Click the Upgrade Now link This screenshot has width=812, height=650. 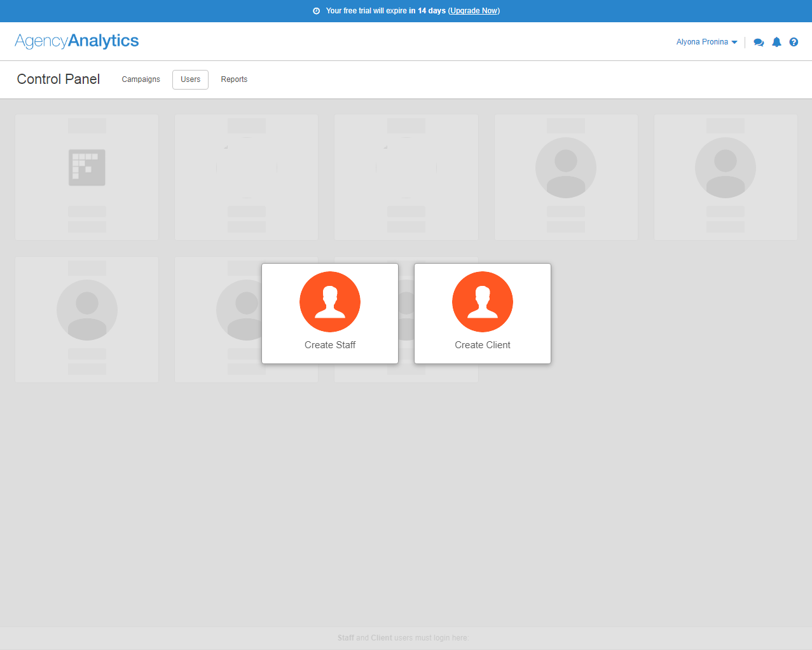coord(473,11)
